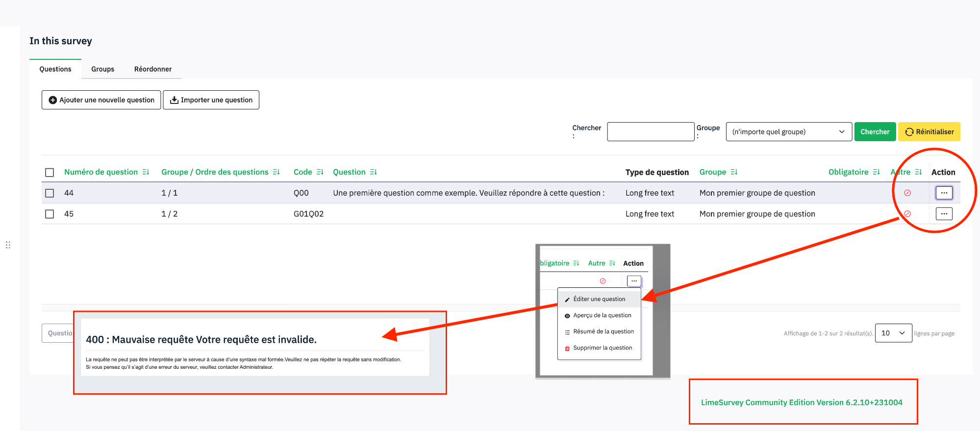980x431 pixels.
Task: Click the plus icon in Ajouter button
Action: click(x=53, y=100)
